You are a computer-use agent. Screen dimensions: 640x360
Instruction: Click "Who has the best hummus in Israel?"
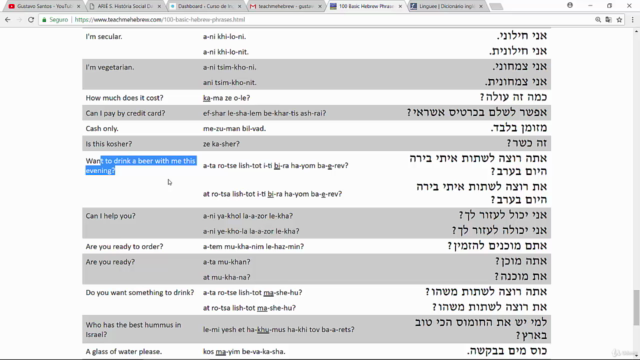coord(133,329)
